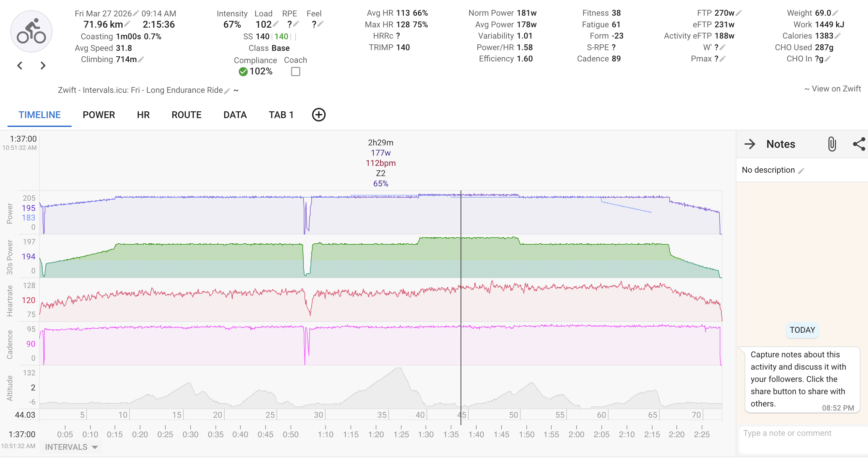Screen dimensions: 868x458
Task: Attach file with paperclip icon
Action: click(832, 144)
